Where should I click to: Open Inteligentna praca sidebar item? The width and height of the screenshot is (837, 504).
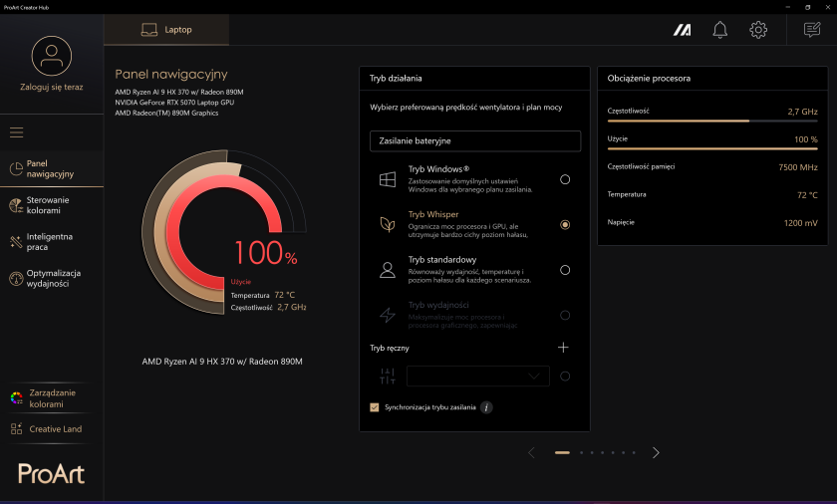(52, 242)
